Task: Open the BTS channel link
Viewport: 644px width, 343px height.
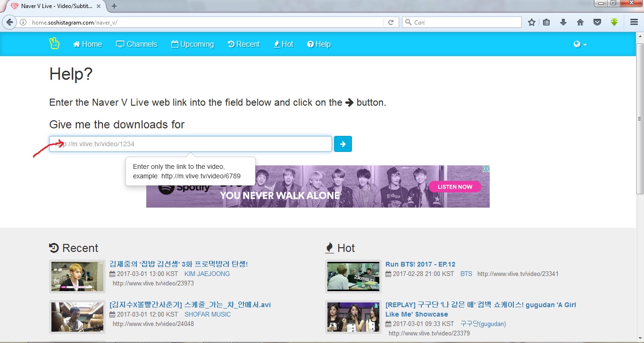Action: pos(466,274)
